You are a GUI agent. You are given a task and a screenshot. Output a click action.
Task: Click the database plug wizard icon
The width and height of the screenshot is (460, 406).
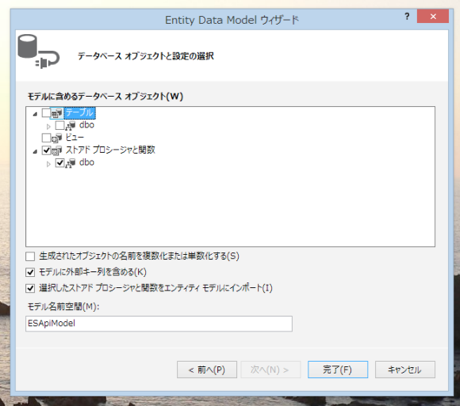pos(38,52)
